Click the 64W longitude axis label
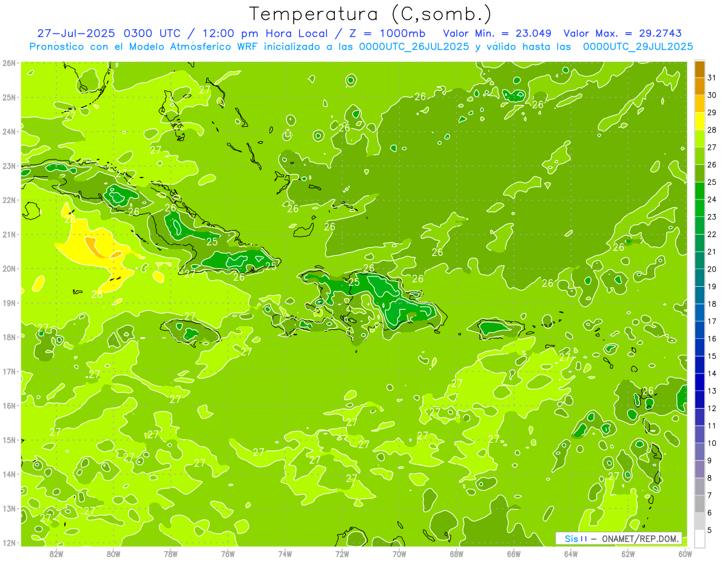Image resolution: width=728 pixels, height=562 pixels. tap(571, 553)
